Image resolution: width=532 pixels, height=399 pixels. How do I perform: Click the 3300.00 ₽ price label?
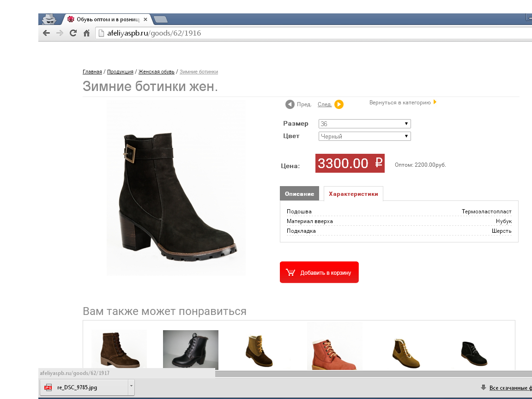tap(350, 163)
